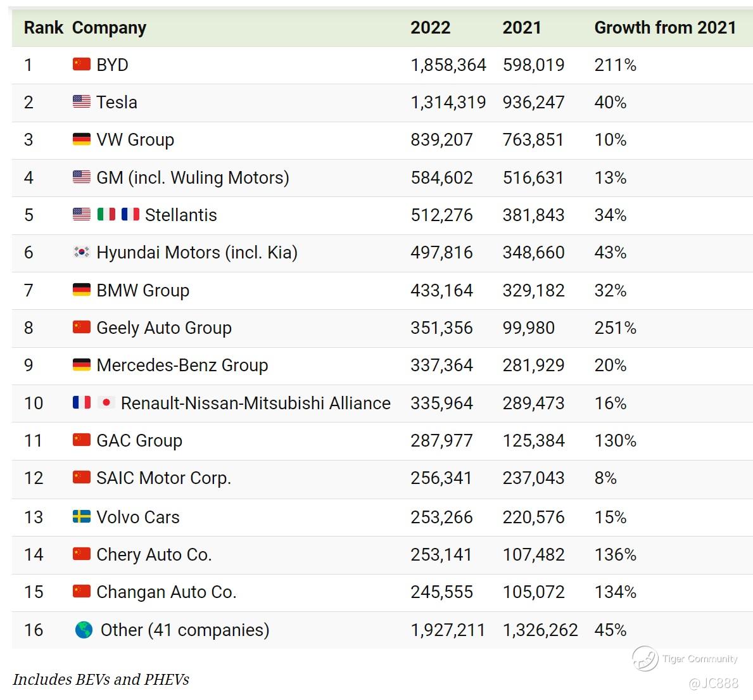This screenshot has height=700, width=753.
Task: Select the Stellantis company name
Action: point(181,215)
